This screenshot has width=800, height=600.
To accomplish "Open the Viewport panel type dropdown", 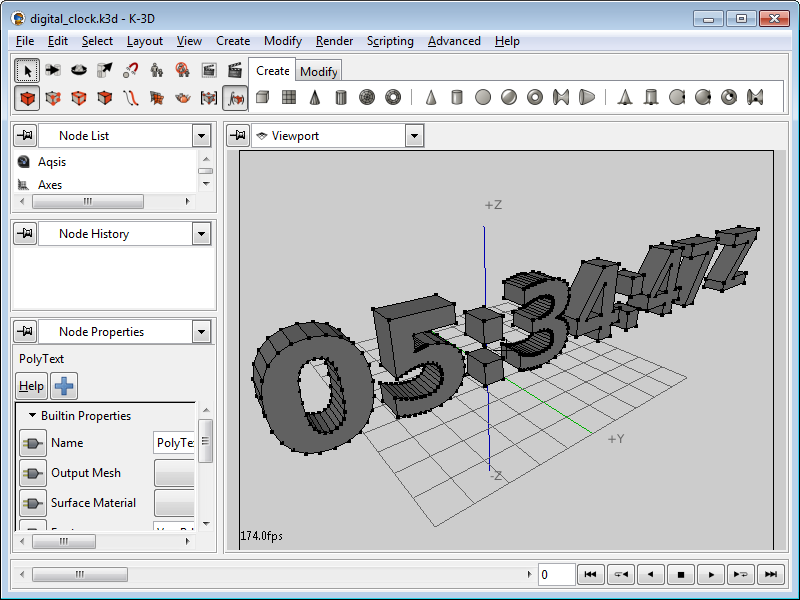I will pyautogui.click(x=414, y=136).
